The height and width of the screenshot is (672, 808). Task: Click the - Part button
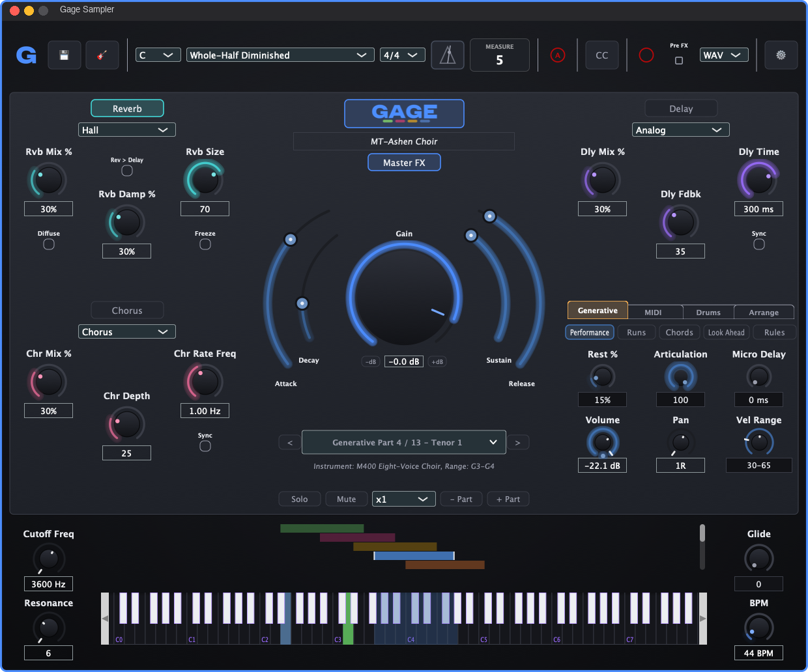(x=461, y=499)
